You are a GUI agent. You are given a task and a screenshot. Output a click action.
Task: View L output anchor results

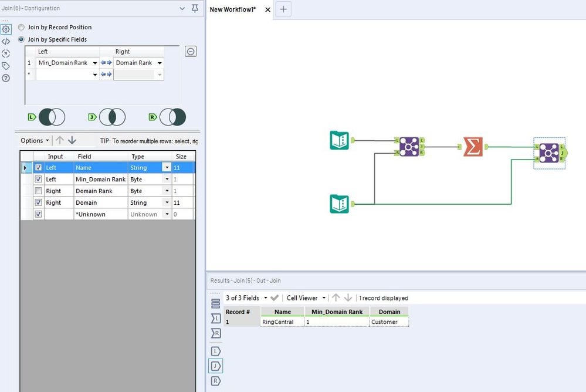click(216, 352)
